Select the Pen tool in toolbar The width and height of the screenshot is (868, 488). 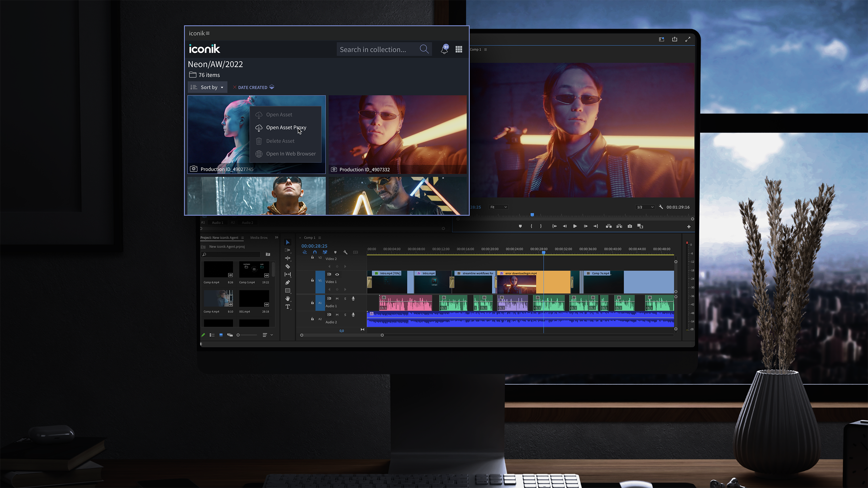288,283
